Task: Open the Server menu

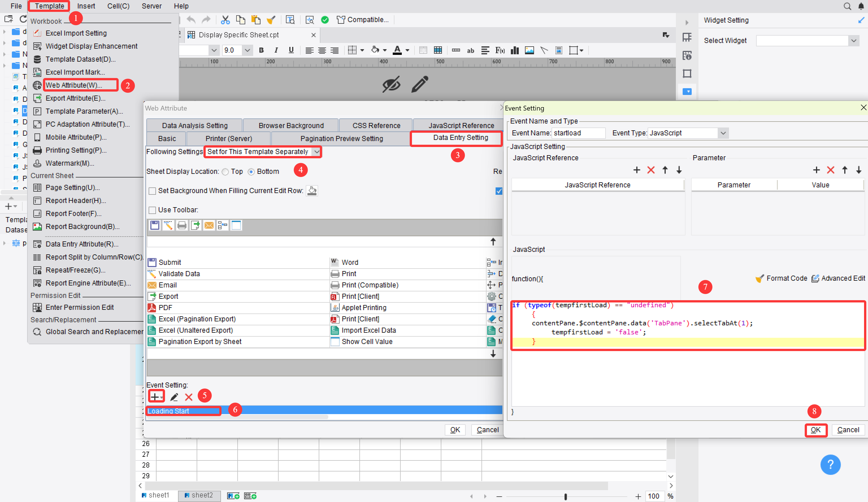Action: (151, 6)
